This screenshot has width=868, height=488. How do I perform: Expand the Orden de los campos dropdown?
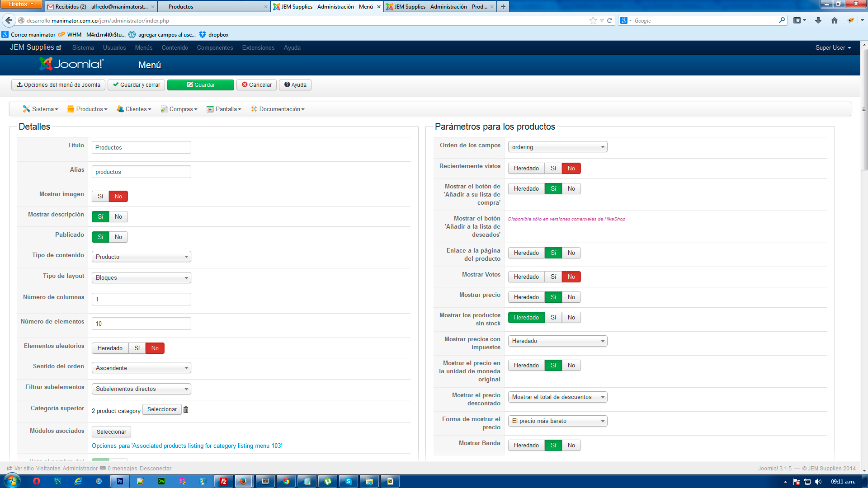557,147
